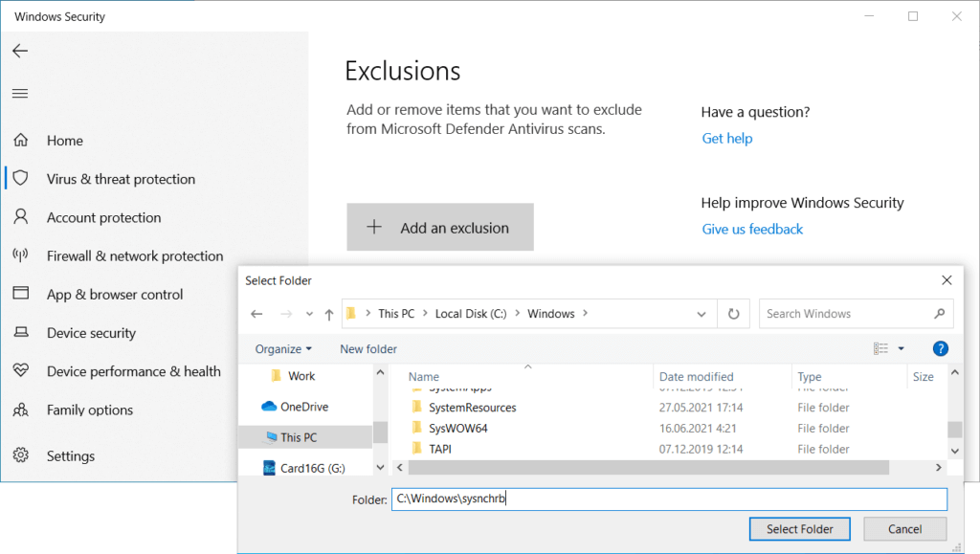Click the Settings gear icon
The width and height of the screenshot is (980, 554).
tap(21, 455)
